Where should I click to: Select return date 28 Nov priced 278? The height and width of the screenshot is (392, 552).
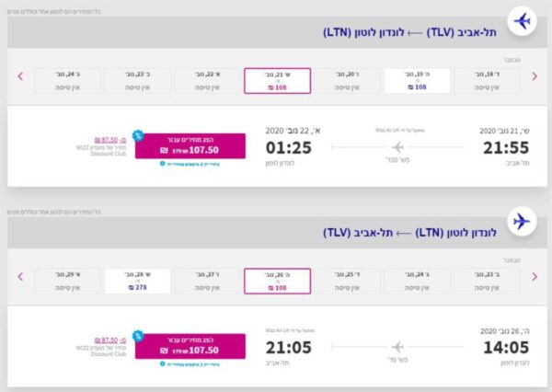[138, 282]
